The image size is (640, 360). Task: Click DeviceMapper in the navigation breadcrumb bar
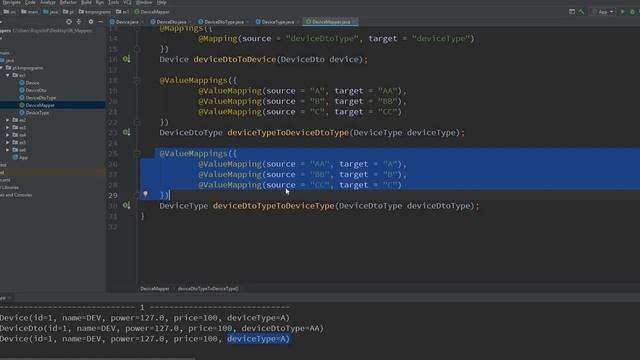pos(152,12)
